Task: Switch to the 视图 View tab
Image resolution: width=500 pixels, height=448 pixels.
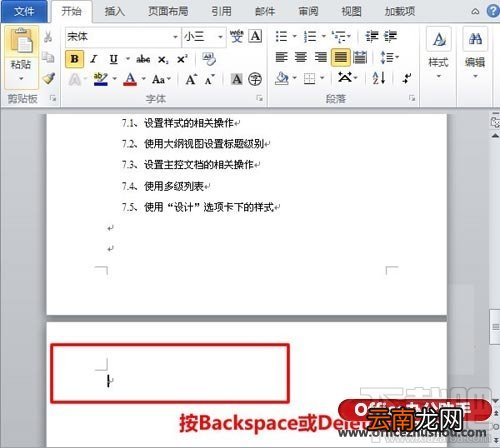Action: [x=352, y=11]
